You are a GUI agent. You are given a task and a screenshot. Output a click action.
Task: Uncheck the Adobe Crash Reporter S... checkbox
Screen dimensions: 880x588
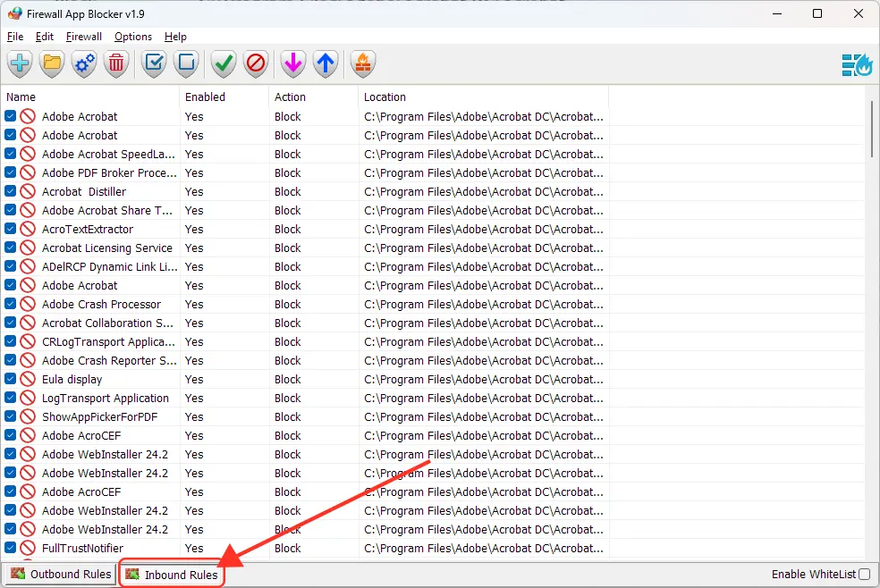[x=10, y=360]
